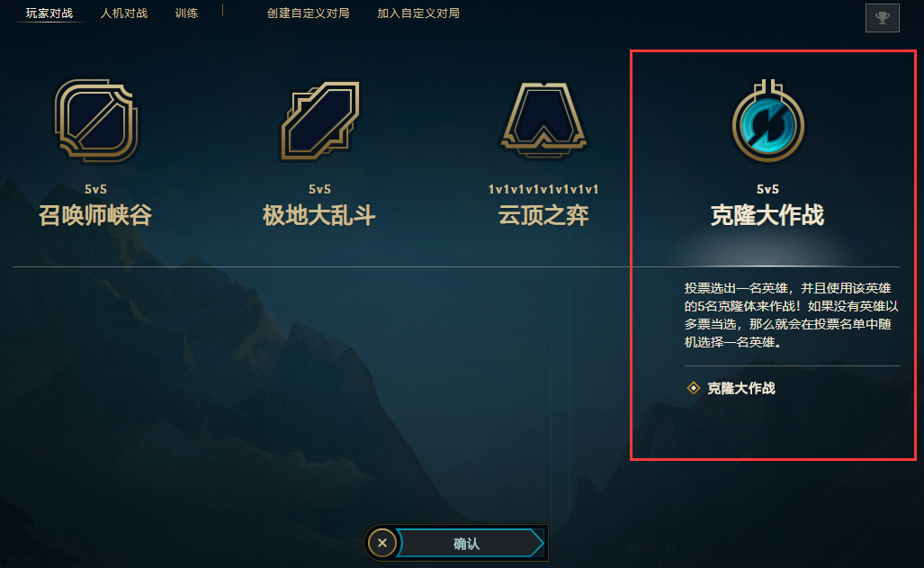Select the 克隆大作战 blue circular icon

coord(767,122)
